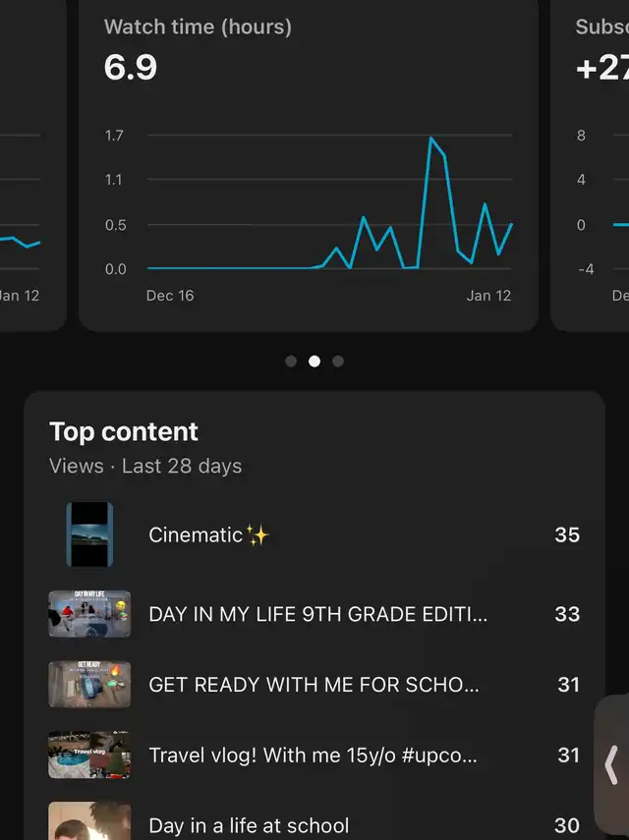629x840 pixels.
Task: Open the Subscribers card on the right
Action: pyautogui.click(x=590, y=165)
